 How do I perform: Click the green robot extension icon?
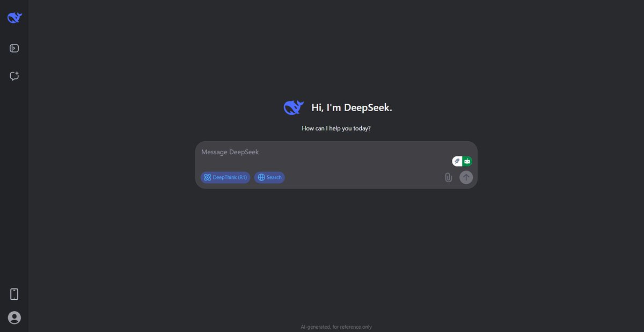(467, 161)
